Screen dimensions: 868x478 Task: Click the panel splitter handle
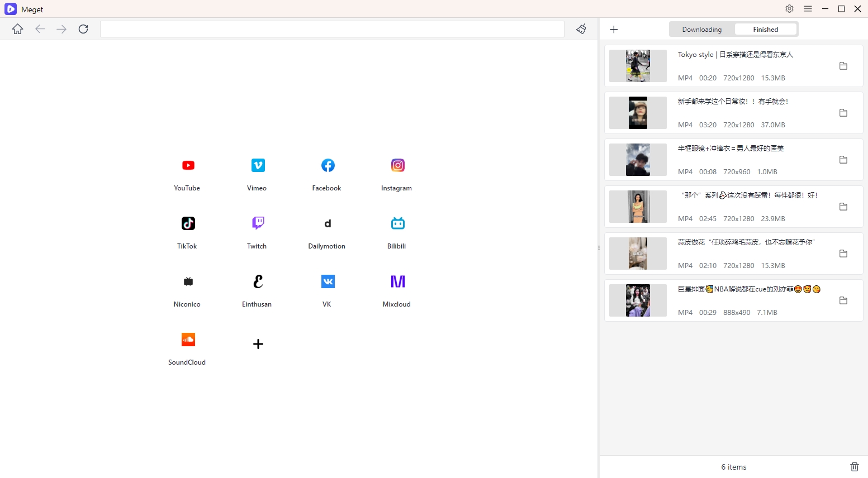(x=599, y=247)
